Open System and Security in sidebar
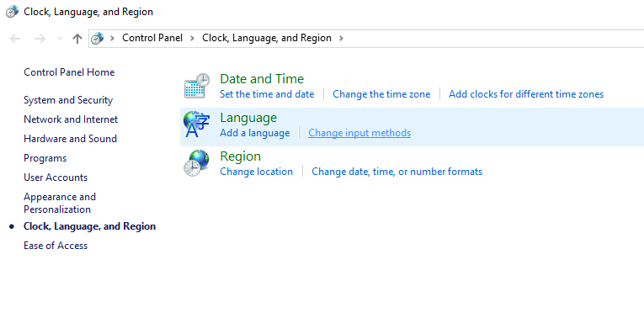The height and width of the screenshot is (318, 644). click(x=68, y=100)
